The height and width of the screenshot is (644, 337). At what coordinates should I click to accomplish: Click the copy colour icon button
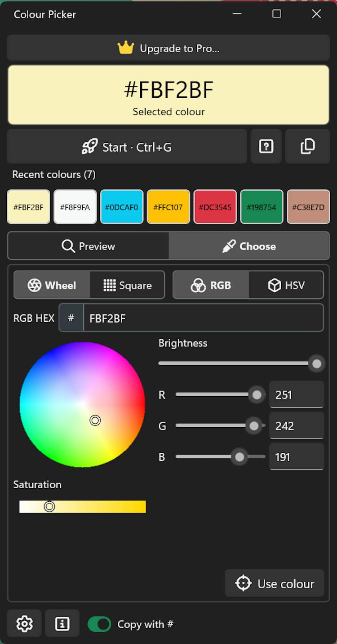(x=308, y=146)
